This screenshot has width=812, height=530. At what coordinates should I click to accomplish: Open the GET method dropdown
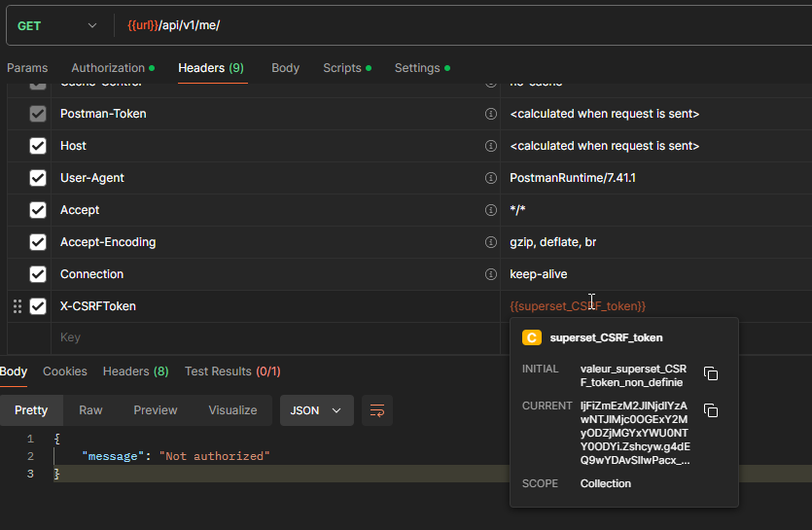(57, 25)
